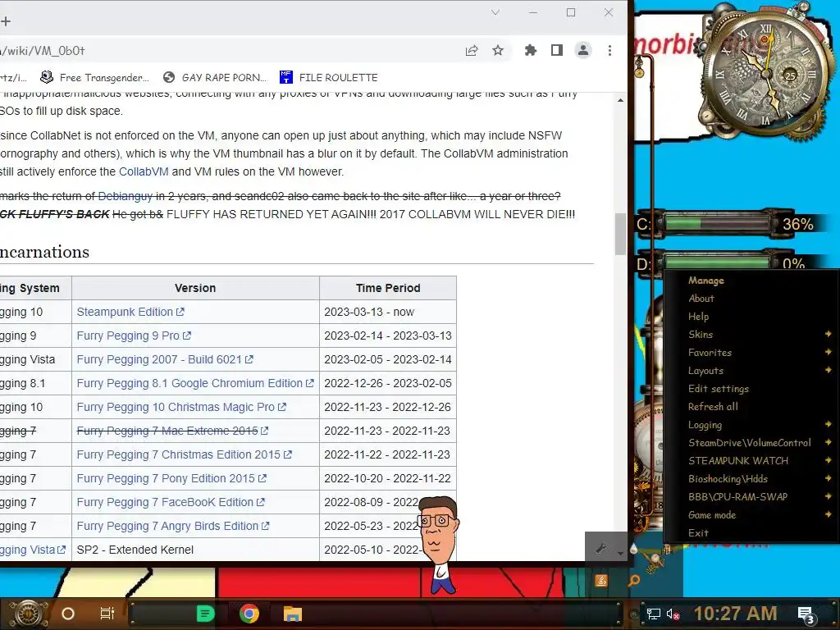Screen dimensions: 840x630
Task: Open the notification center icon
Action: (x=806, y=615)
